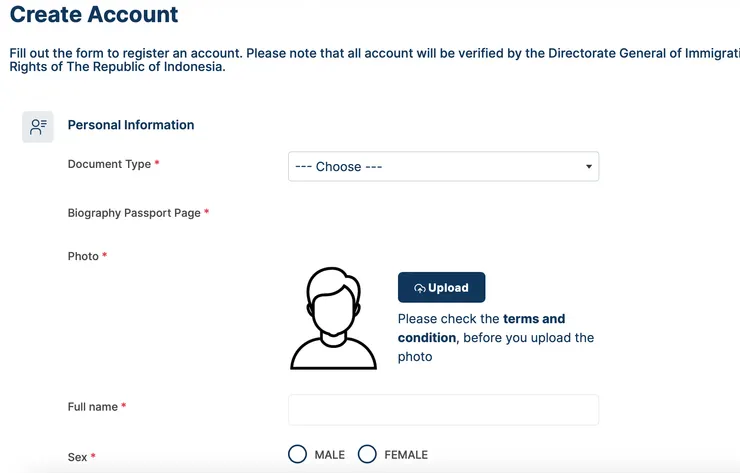
Task: Select the MALE radio button circle
Action: click(x=297, y=454)
